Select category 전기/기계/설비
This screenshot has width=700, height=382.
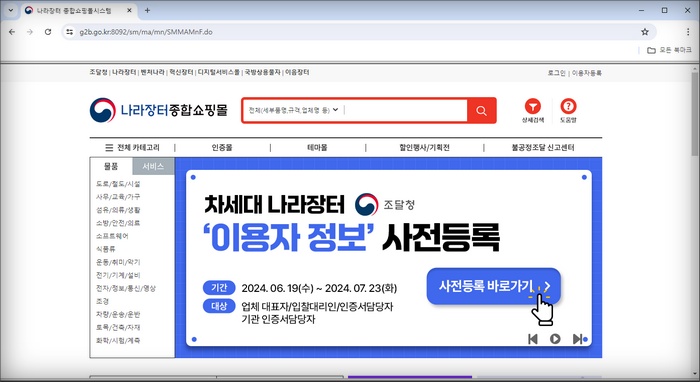point(118,275)
